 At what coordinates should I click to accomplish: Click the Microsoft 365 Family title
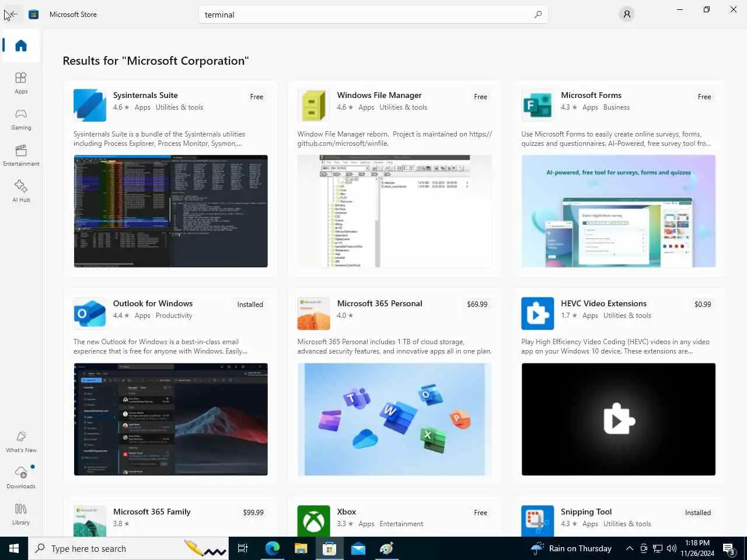point(152,512)
